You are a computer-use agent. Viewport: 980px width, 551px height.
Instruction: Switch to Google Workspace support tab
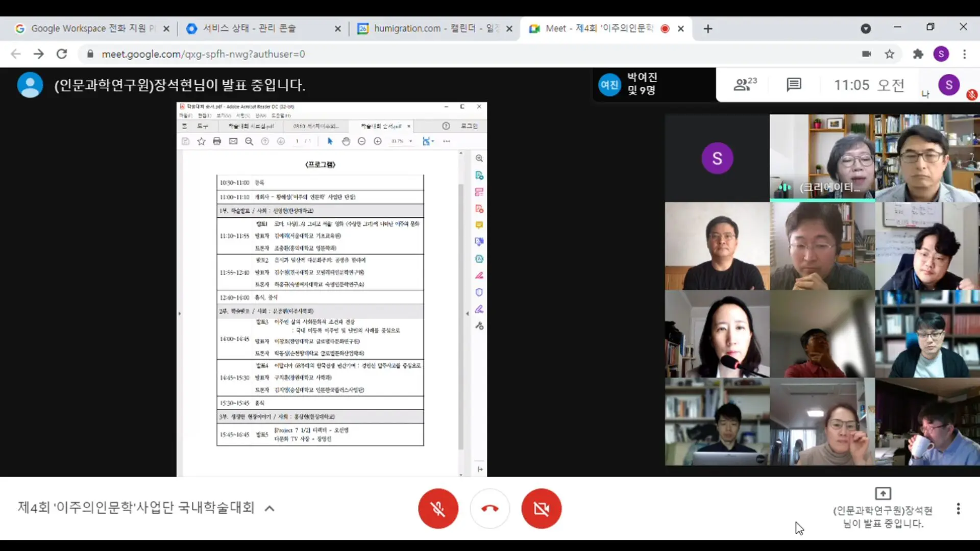87,29
